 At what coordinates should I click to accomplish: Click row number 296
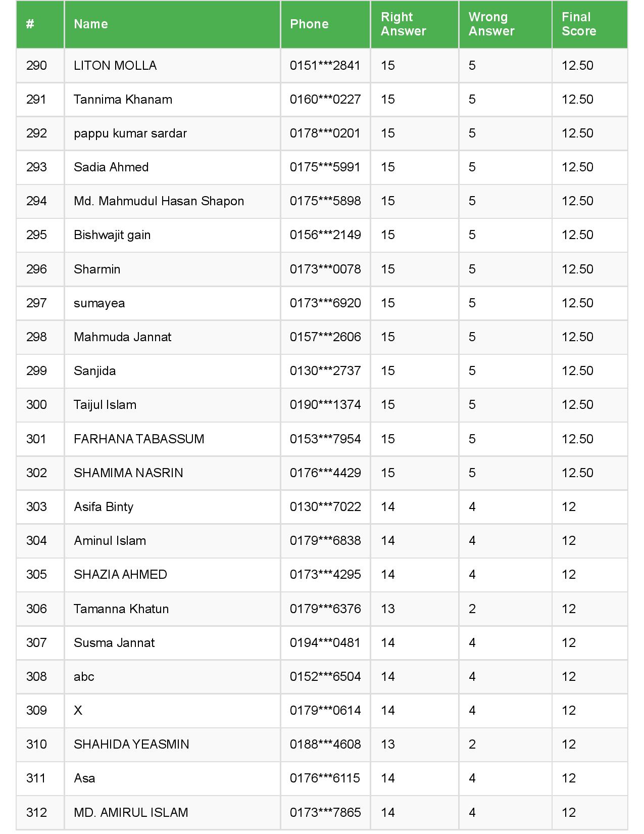pos(36,269)
